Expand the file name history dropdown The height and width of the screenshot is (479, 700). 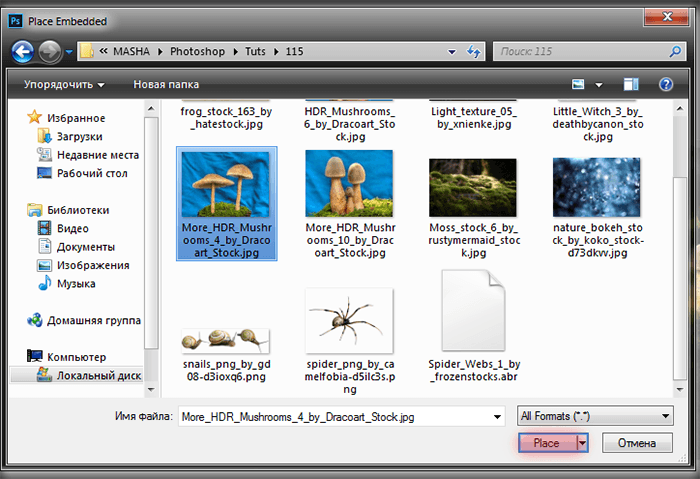click(496, 416)
